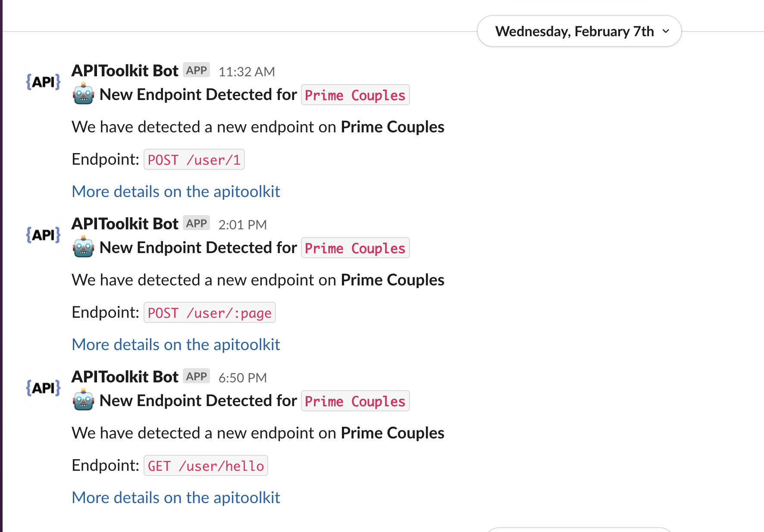Click the 6:50 PM timestamp

pyautogui.click(x=243, y=378)
